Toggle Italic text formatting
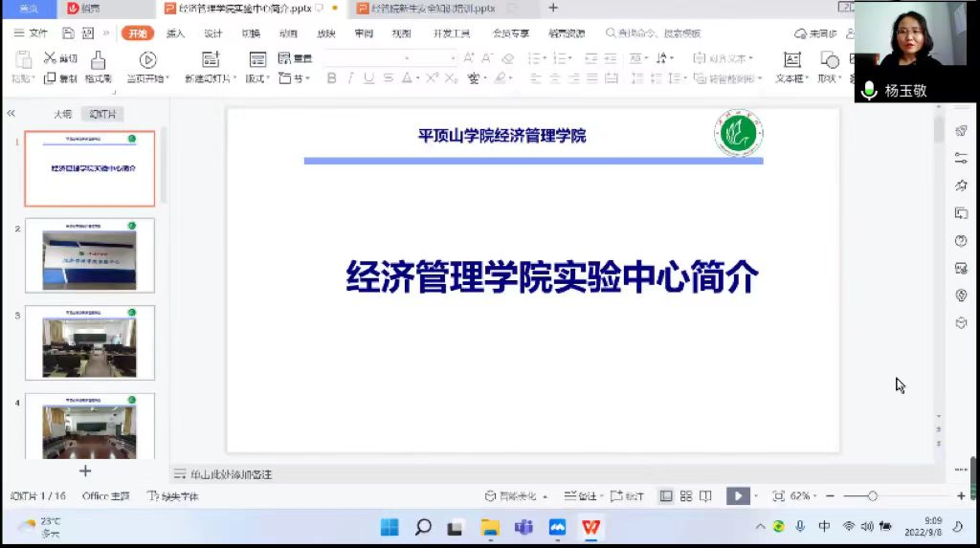This screenshot has height=548, width=980. (350, 78)
